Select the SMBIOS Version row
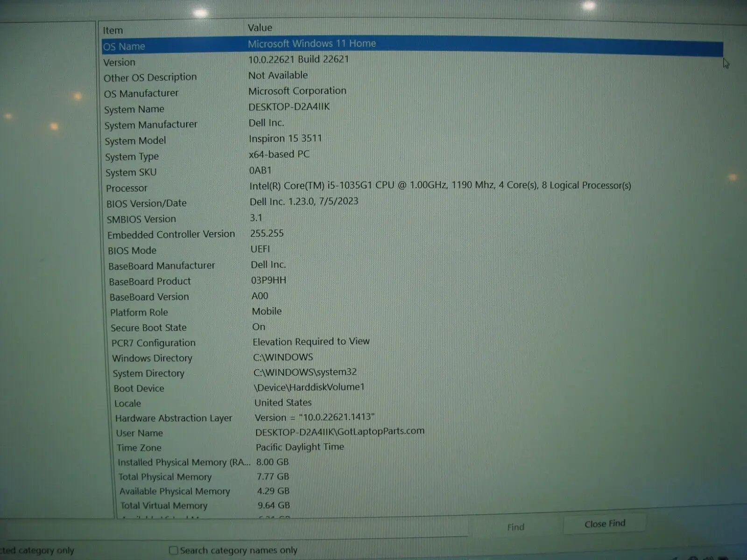This screenshot has height=560, width=747. tap(141, 219)
